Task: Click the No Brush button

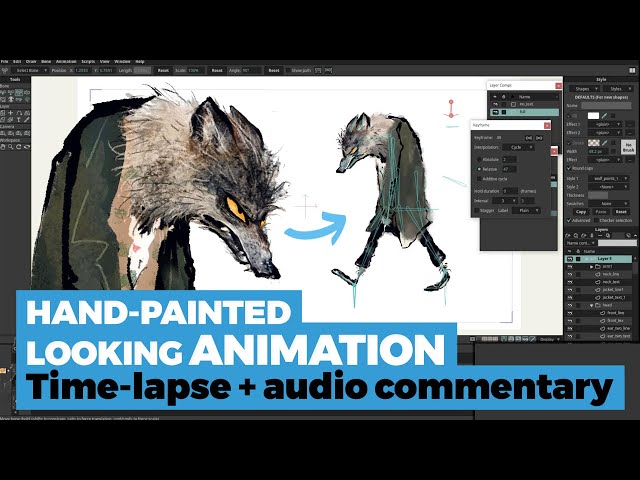Action: (628, 147)
